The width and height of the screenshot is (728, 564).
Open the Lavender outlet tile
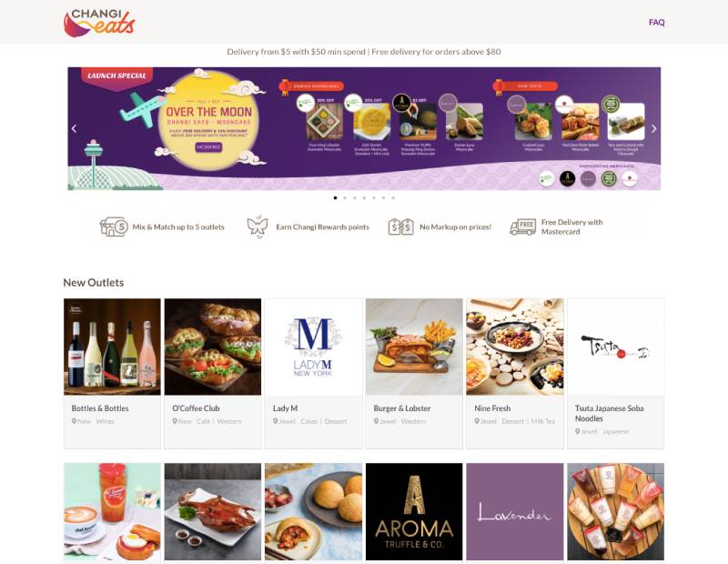coord(515,511)
